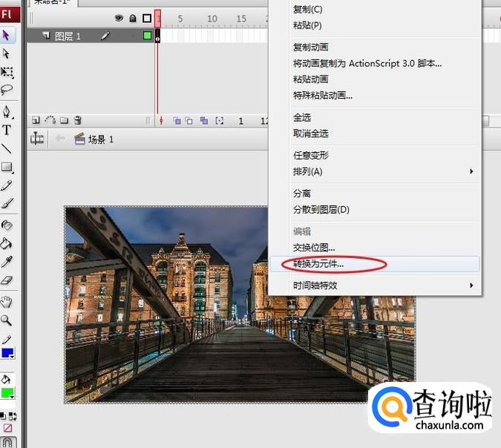Toggle the timeline display icon in edit bar
Image resolution: width=501 pixels, height=448 pixels.
click(37, 139)
